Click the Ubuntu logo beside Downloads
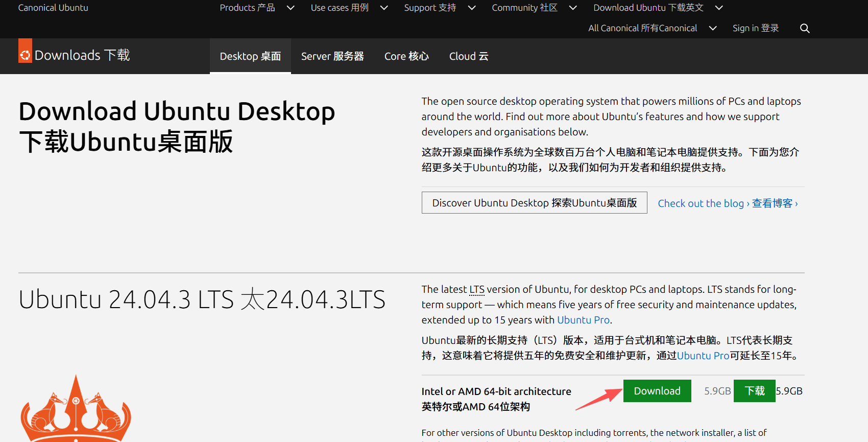 pyautogui.click(x=25, y=51)
